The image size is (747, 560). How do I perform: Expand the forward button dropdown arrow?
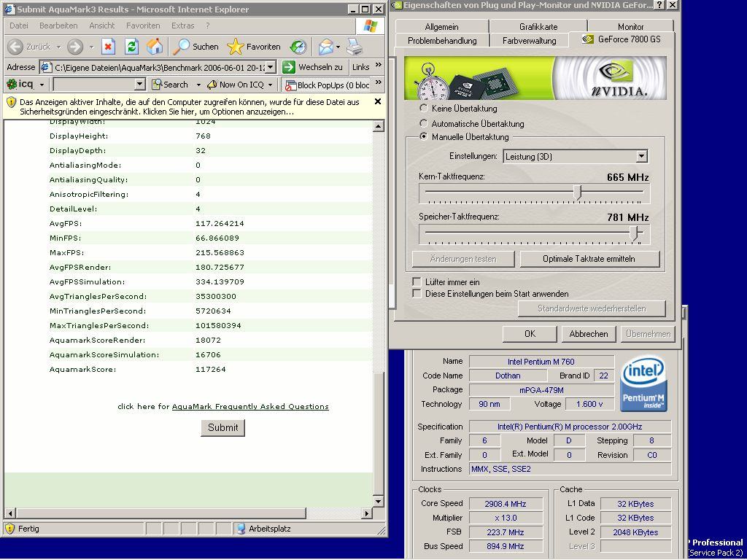coord(91,47)
